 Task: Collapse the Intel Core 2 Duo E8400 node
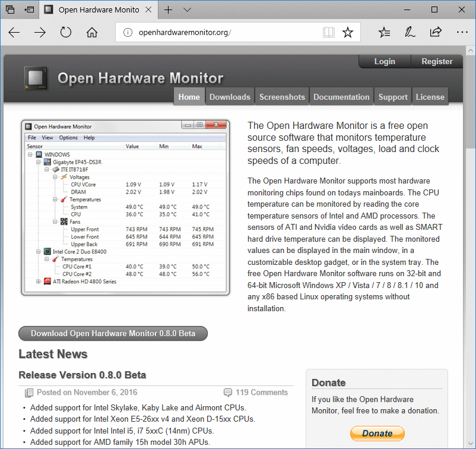(38, 252)
